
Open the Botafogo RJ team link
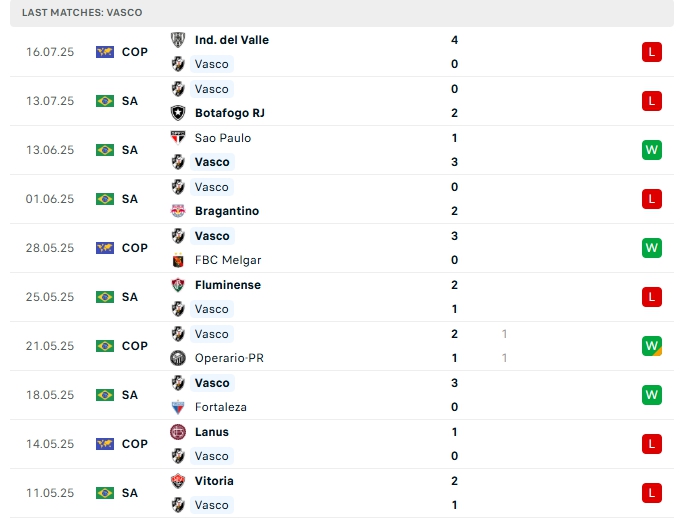229,113
